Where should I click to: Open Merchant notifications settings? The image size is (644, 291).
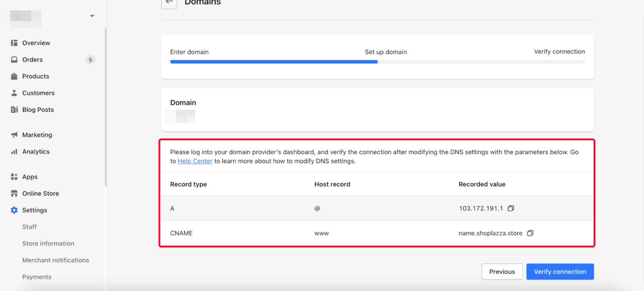56,260
